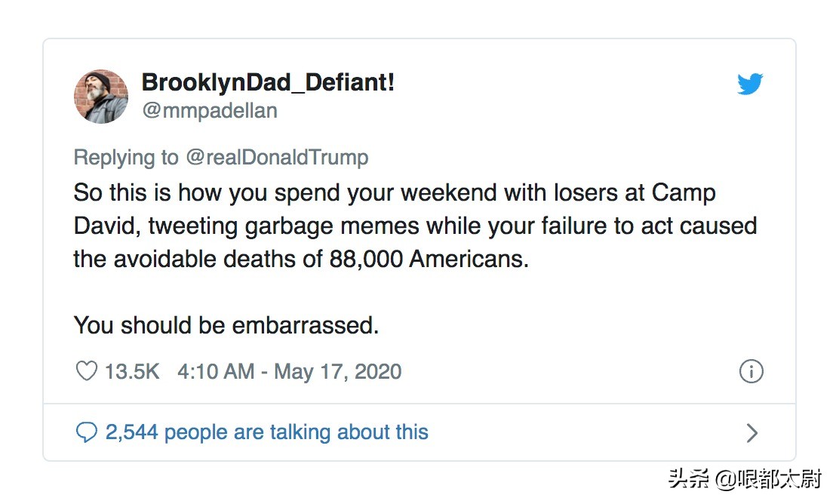
Task: Click the "Replying to" label
Action: click(x=125, y=157)
